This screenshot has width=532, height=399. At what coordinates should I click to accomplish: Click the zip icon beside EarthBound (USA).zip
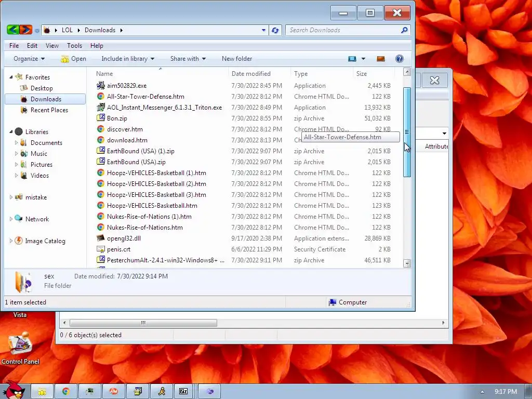[x=100, y=162]
